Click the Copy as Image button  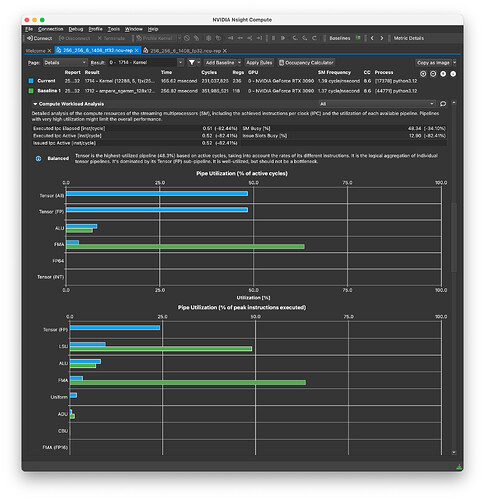coord(433,63)
